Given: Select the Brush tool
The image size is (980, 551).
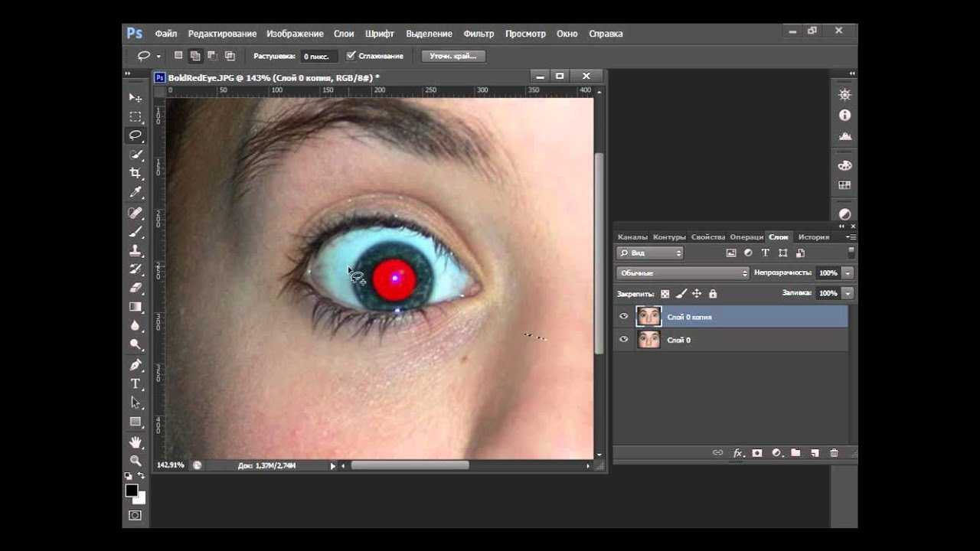Looking at the screenshot, I should (x=136, y=232).
